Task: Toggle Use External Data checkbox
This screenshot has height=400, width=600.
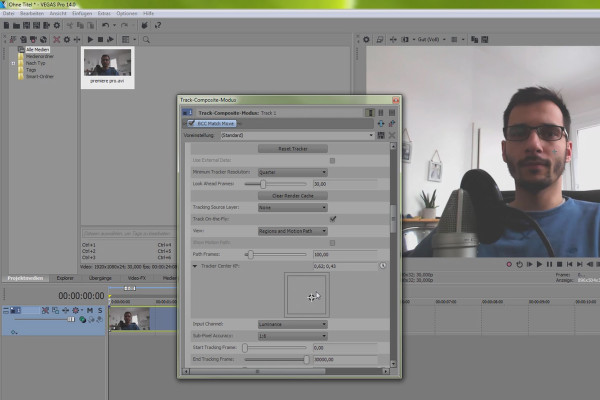Action: tap(332, 160)
